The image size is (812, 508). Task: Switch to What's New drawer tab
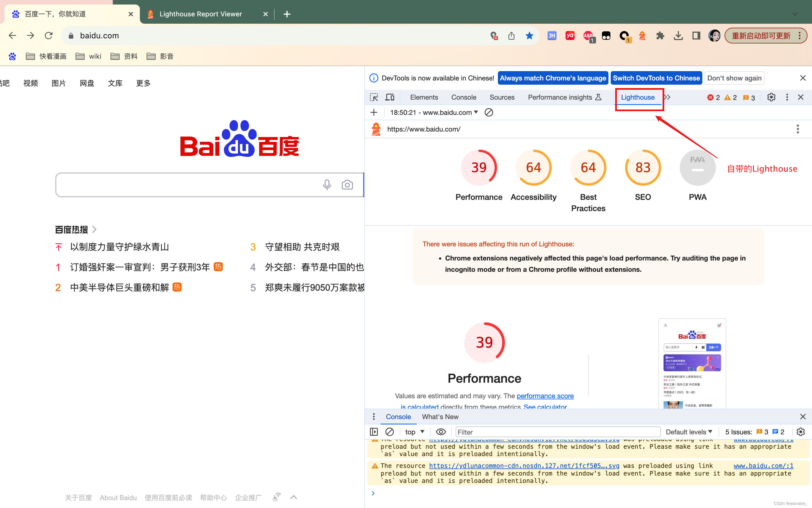[440, 417]
